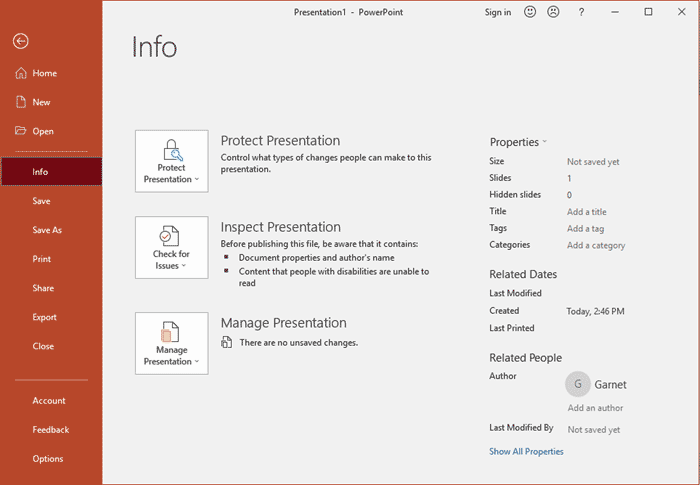This screenshot has width=700, height=485.
Task: Click the frown face feedback icon
Action: coord(553,12)
